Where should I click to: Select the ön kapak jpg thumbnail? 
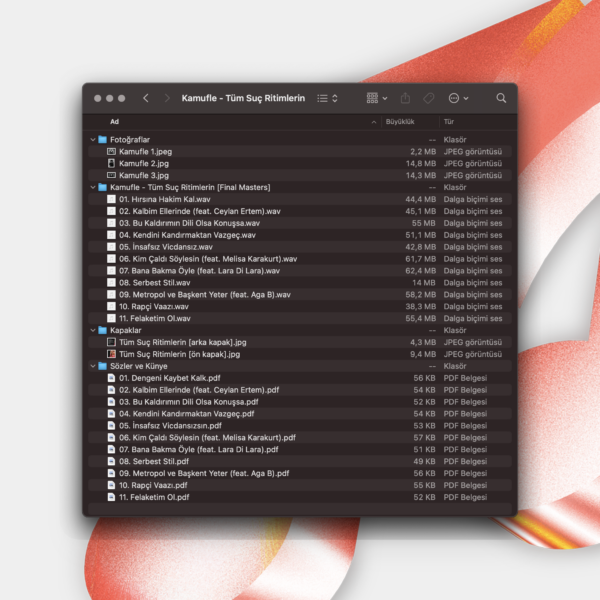coord(112,354)
